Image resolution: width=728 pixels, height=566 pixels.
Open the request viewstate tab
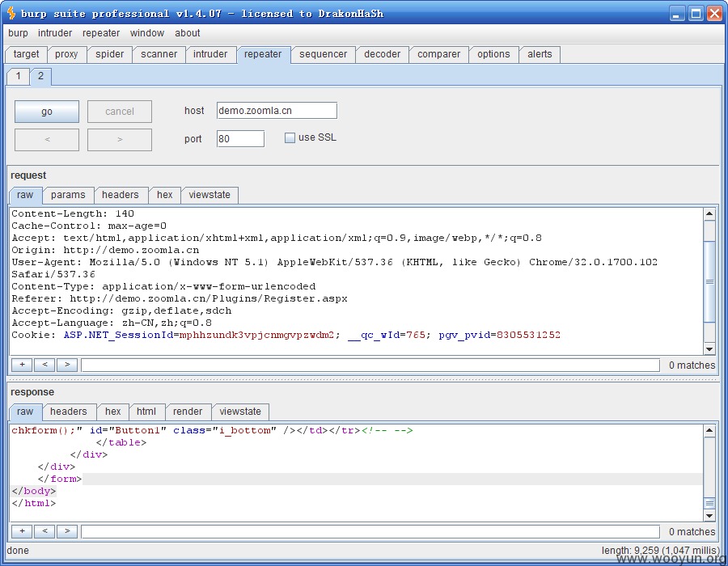point(210,195)
